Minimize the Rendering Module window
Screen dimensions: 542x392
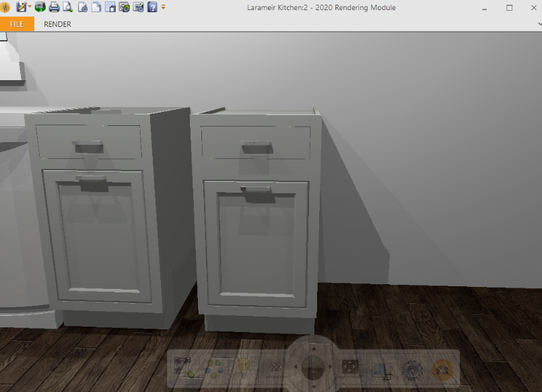point(484,8)
